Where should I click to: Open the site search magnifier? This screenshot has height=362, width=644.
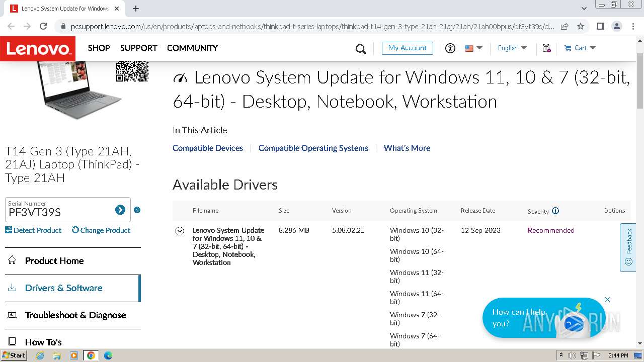pos(361,48)
